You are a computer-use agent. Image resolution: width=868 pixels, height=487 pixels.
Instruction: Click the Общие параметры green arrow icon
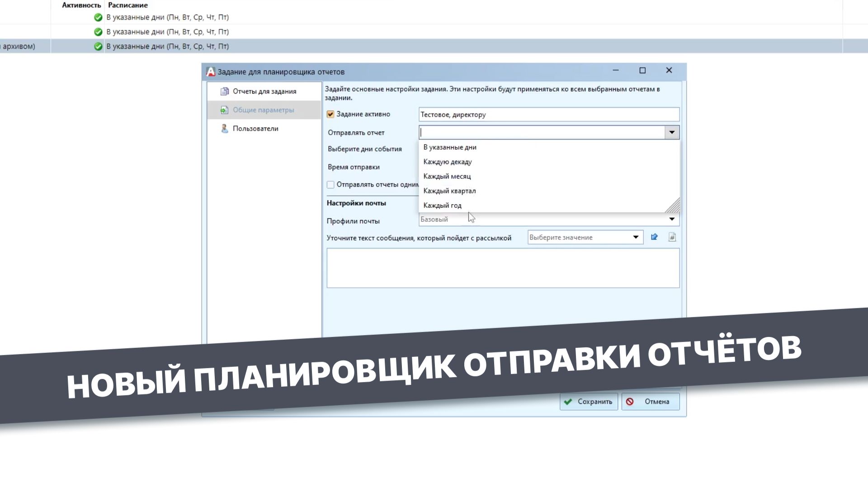click(225, 109)
